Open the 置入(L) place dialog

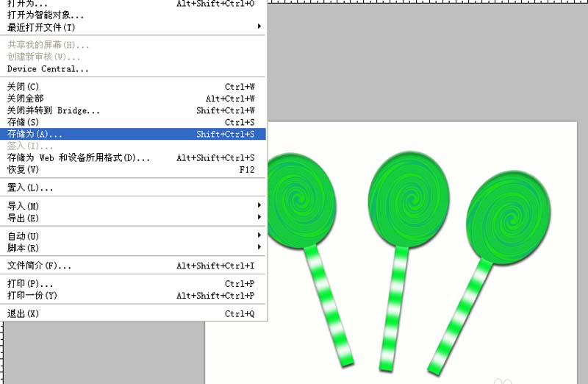point(133,188)
